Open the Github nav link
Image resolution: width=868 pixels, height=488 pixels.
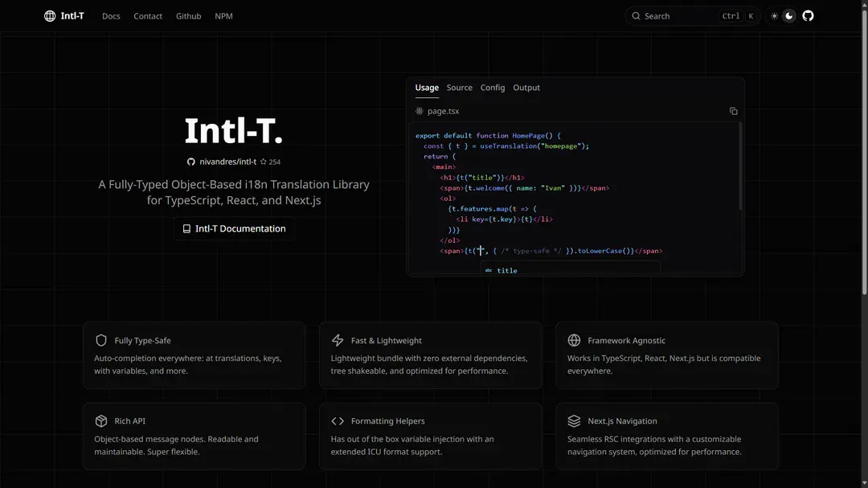(x=188, y=16)
